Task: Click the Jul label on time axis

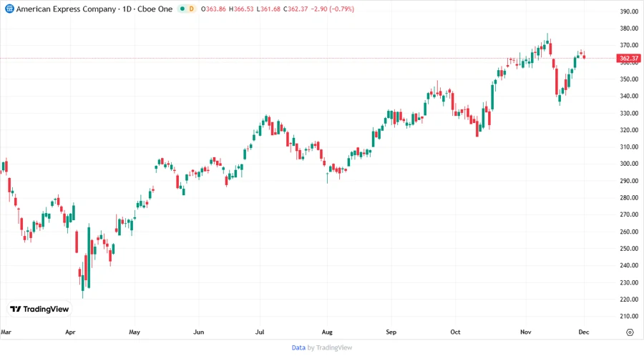Action: click(x=260, y=332)
